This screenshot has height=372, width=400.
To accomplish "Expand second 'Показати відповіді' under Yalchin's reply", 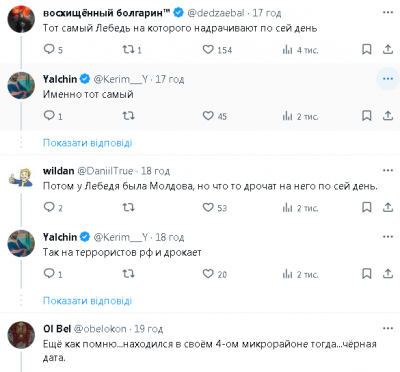I will (87, 301).
